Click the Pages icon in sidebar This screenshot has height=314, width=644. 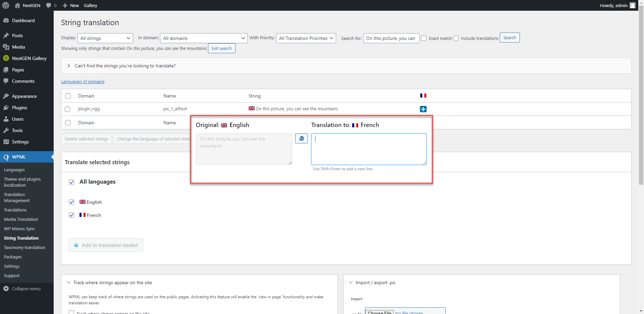pos(6,70)
